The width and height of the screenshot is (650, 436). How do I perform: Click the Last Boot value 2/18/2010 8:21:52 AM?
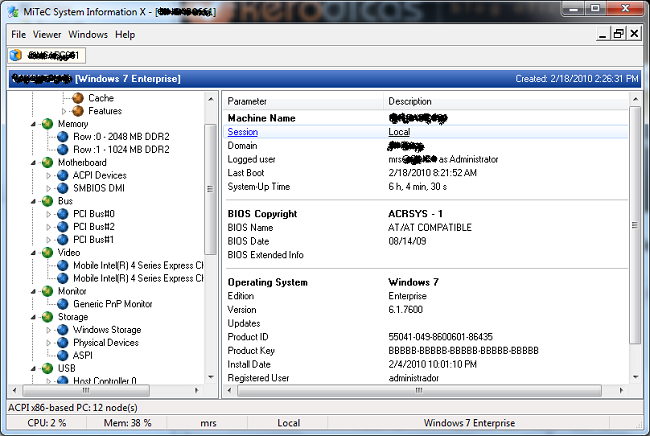[432, 173]
